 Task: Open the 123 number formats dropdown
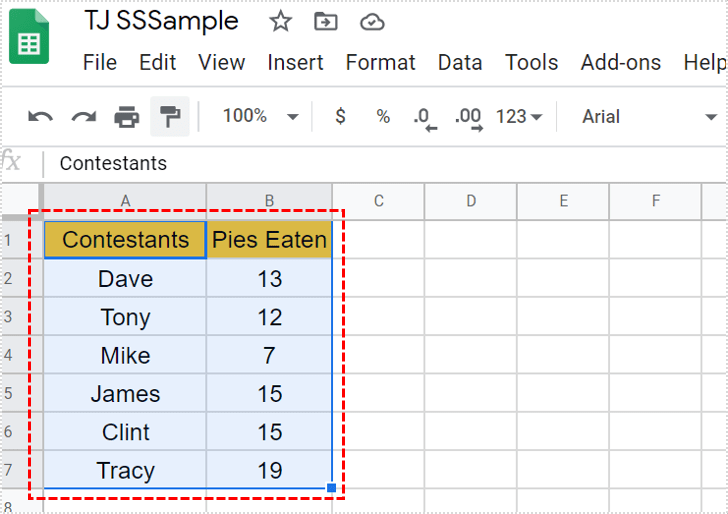[x=518, y=117]
